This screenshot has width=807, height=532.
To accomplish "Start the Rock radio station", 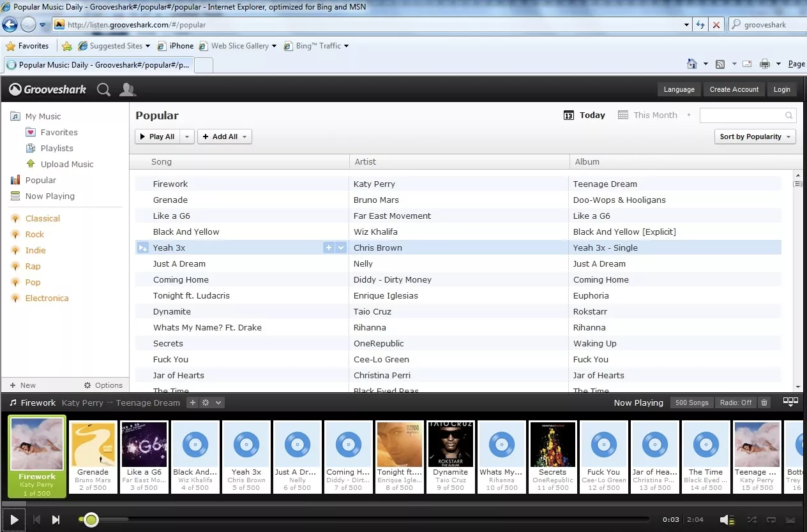I will click(x=27, y=234).
